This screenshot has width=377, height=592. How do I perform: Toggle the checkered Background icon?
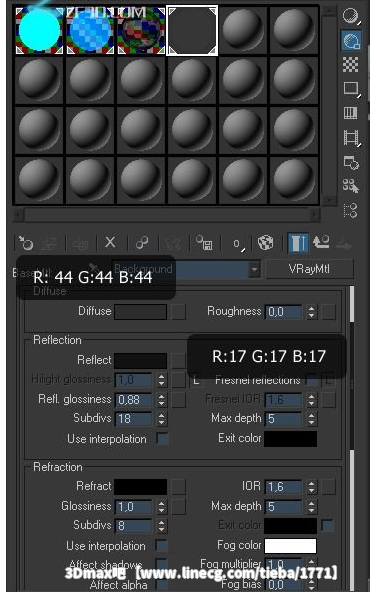pos(351,65)
